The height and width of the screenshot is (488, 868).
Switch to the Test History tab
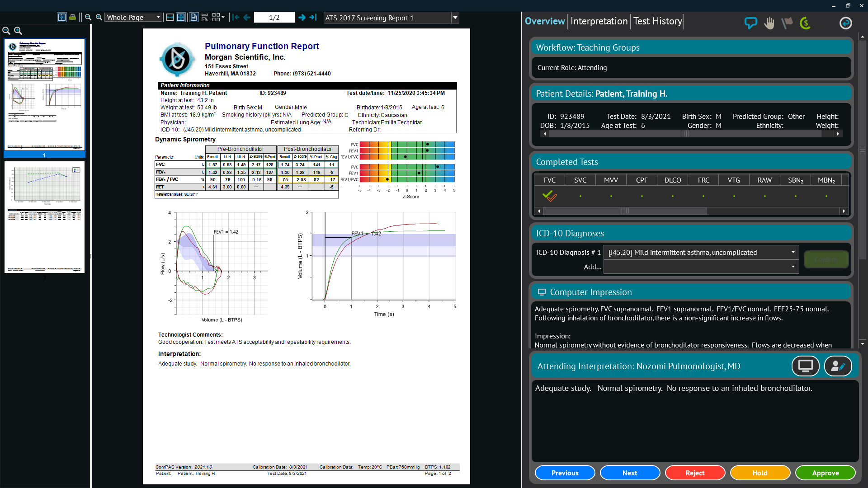pos(657,21)
